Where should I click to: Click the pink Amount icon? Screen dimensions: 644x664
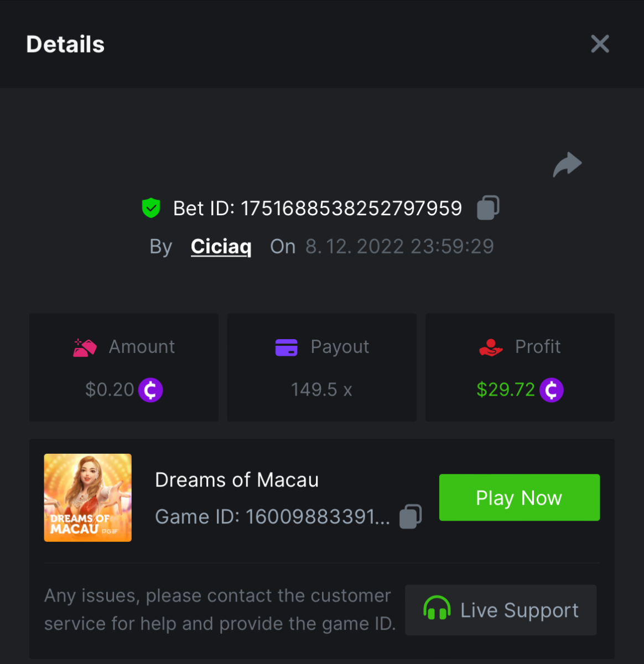click(x=85, y=347)
